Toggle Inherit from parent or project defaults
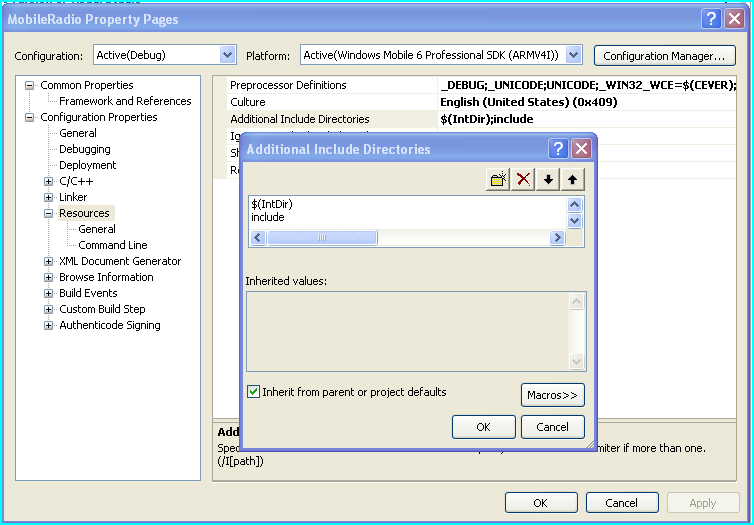This screenshot has width=754, height=525. tap(254, 392)
